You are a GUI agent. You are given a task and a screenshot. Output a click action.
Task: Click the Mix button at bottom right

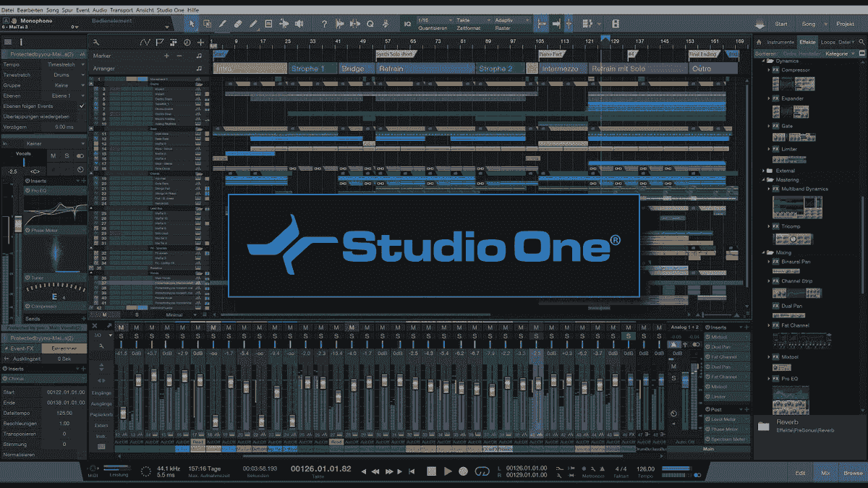click(825, 471)
